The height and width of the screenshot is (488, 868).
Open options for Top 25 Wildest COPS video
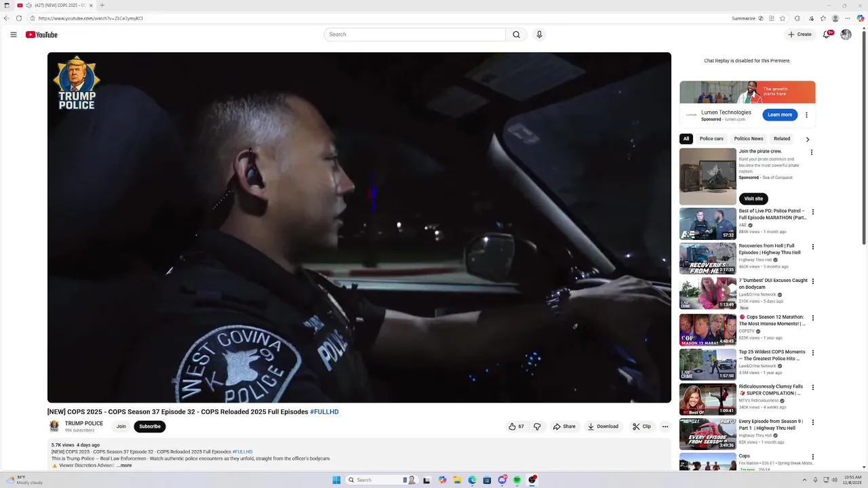coord(812,352)
